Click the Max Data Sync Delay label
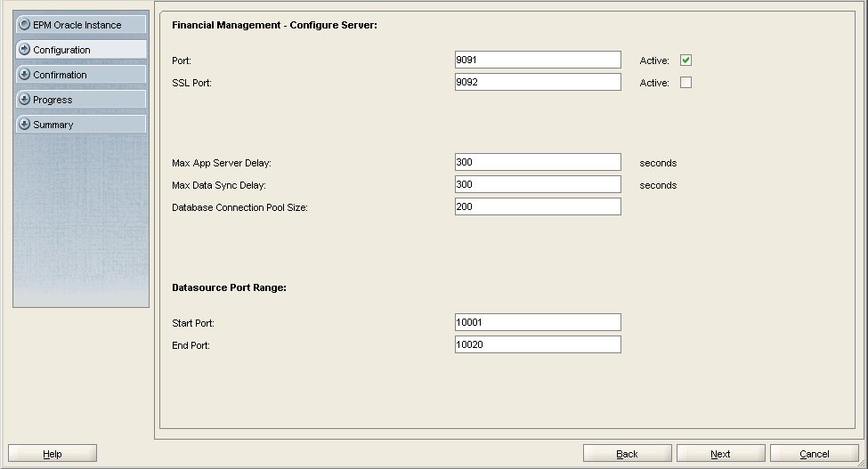The width and height of the screenshot is (868, 469). pos(219,185)
